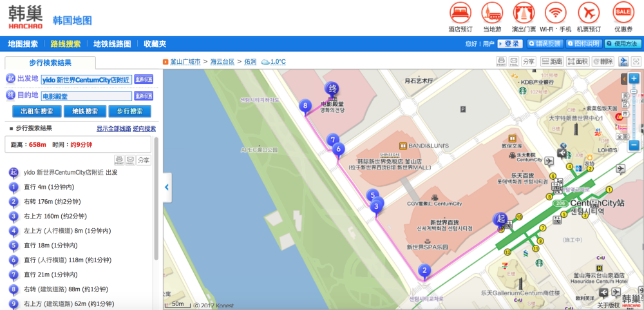Viewport: 644px width, 310px height.
Task: Click the 目的地 destination input field
Action: click(87, 97)
